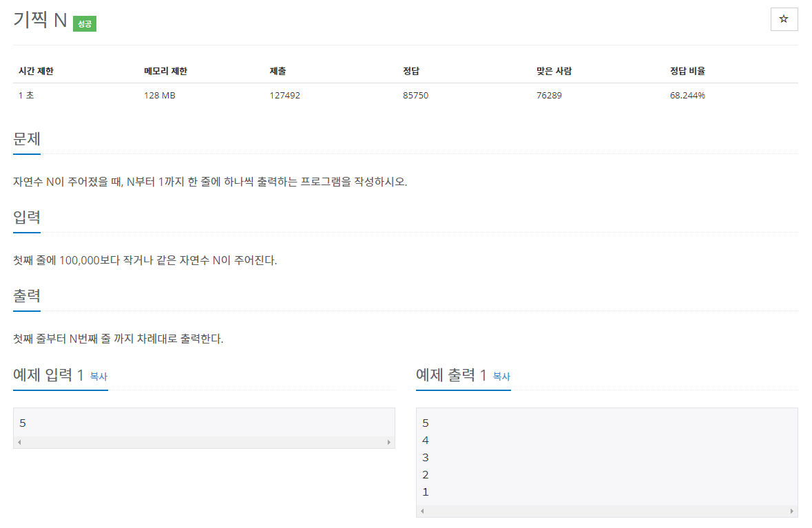Select the 문제 section heading
This screenshot has width=812, height=528.
pos(27,138)
